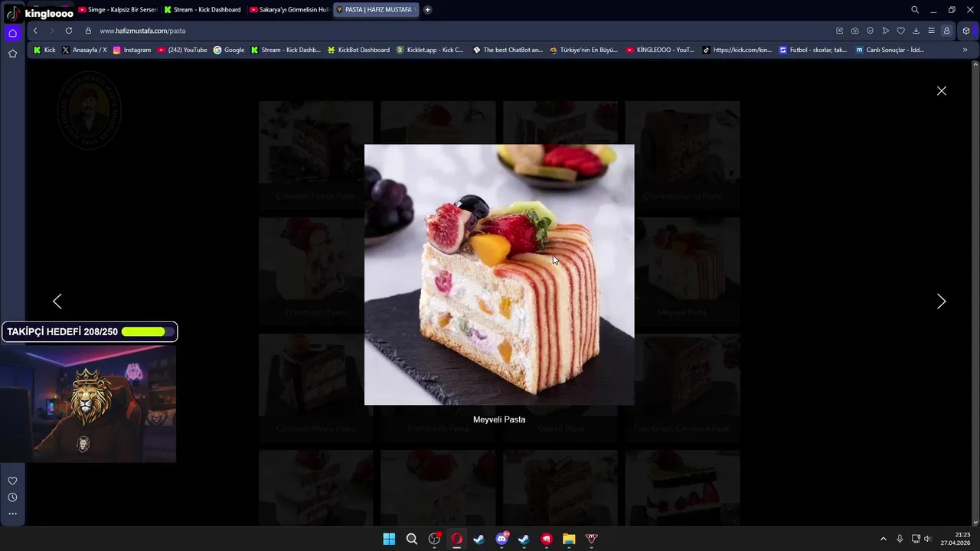Switch to Sakarya'yı Görmelisin tab
This screenshot has height=551, width=980.
[289, 10]
